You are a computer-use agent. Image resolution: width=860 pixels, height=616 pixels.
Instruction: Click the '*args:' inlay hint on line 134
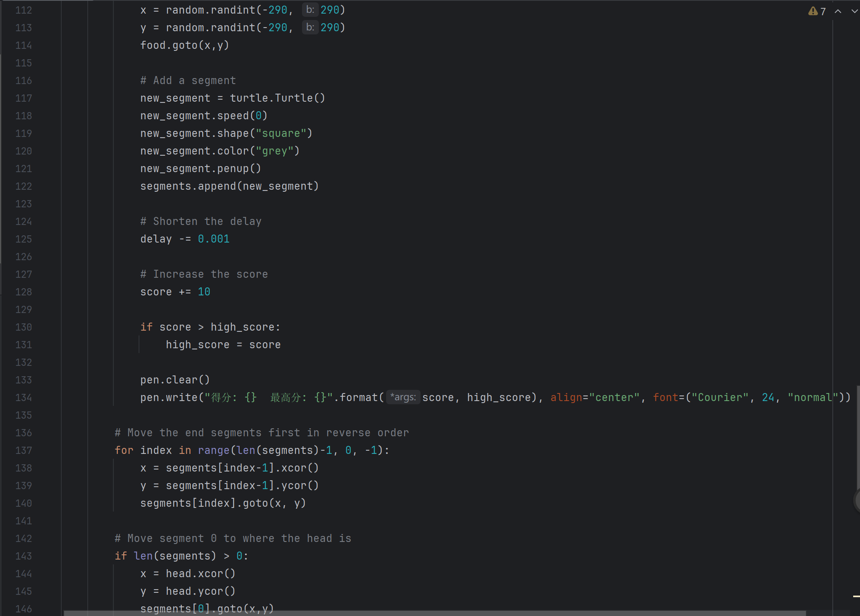(x=403, y=397)
